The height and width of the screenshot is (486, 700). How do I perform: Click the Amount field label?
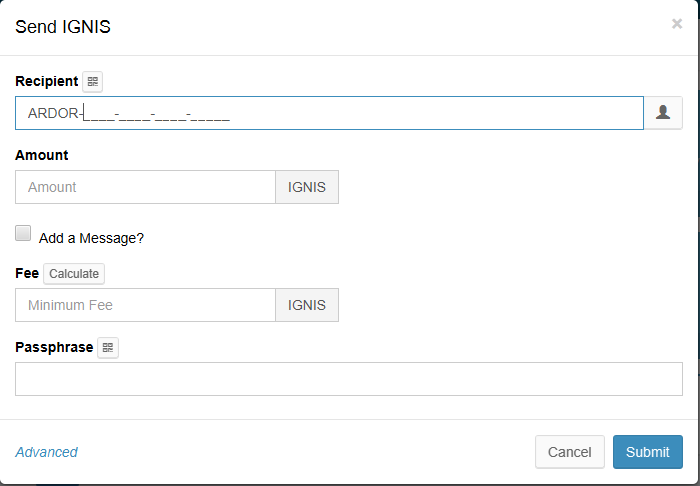[x=42, y=155]
